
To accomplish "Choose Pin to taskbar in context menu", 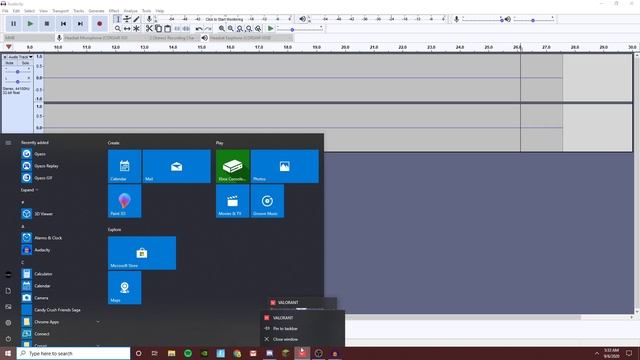I will click(x=302, y=329).
